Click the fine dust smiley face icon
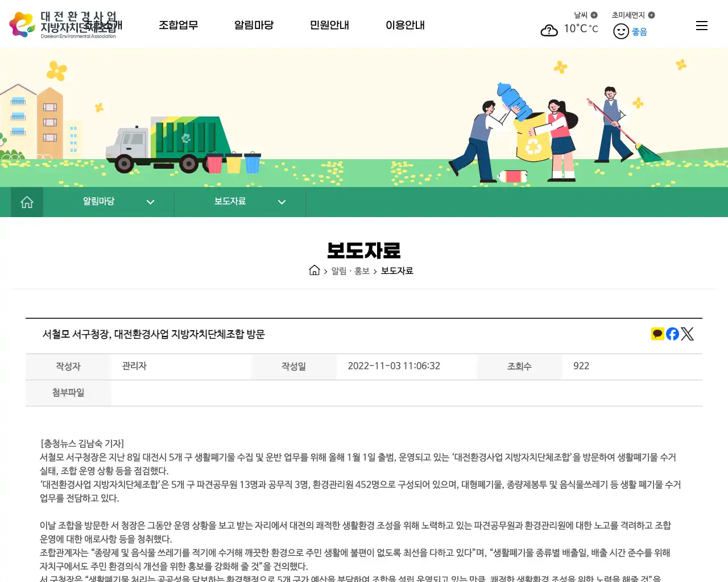The image size is (728, 582). (621, 31)
